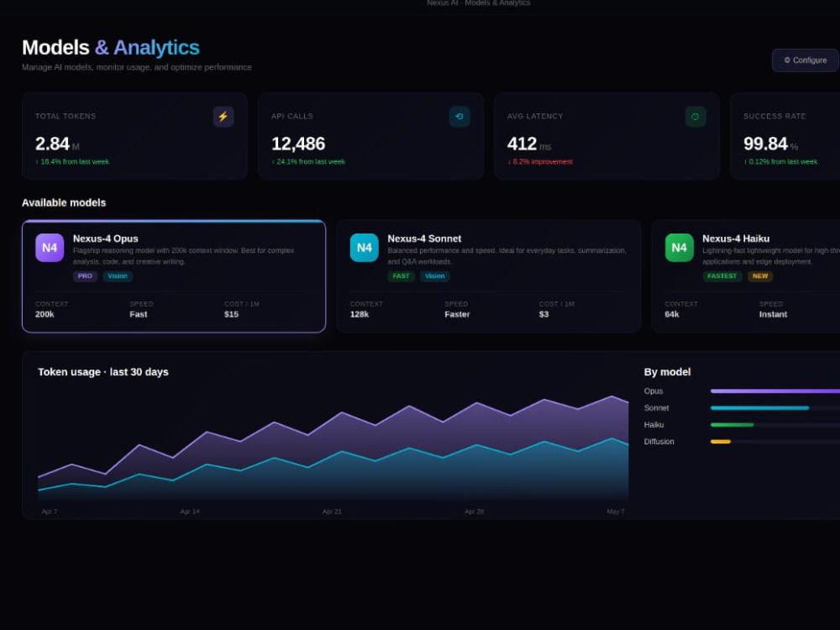The height and width of the screenshot is (630, 840).
Task: Click the Apr 14 label on chart axis
Action: [190, 512]
